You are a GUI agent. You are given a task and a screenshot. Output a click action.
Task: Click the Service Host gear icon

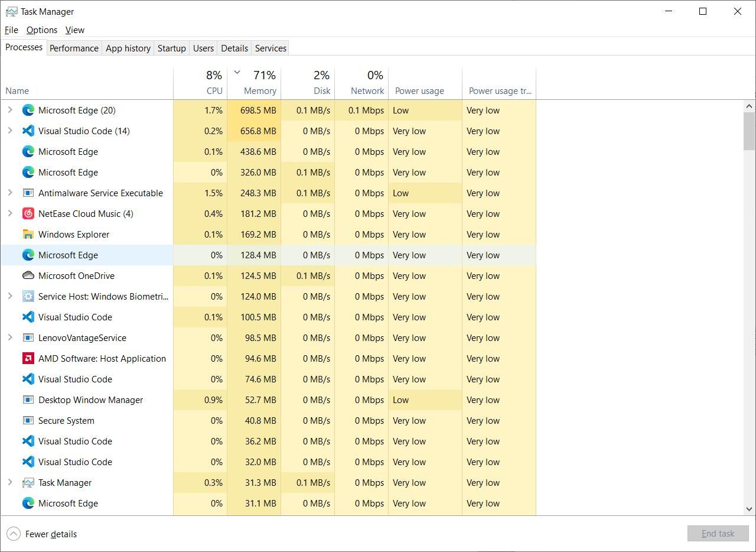pos(28,296)
